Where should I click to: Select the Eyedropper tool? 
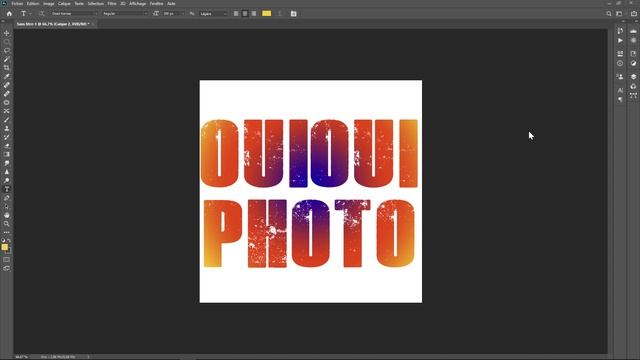7,76
